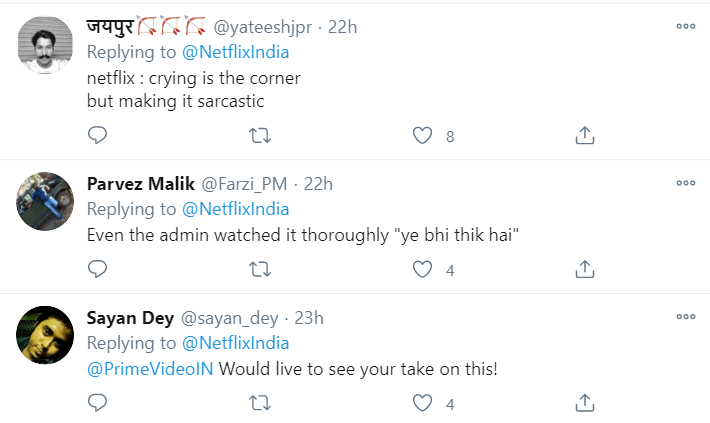
Task: View Parvez Malik's profile picture
Action: point(46,202)
